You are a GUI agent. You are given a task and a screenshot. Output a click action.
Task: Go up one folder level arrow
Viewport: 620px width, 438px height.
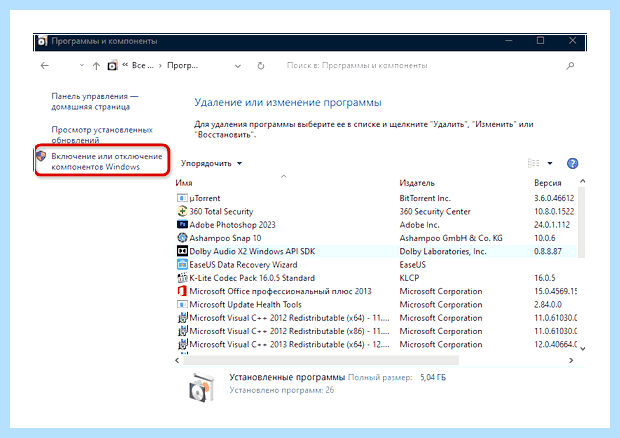click(x=96, y=66)
